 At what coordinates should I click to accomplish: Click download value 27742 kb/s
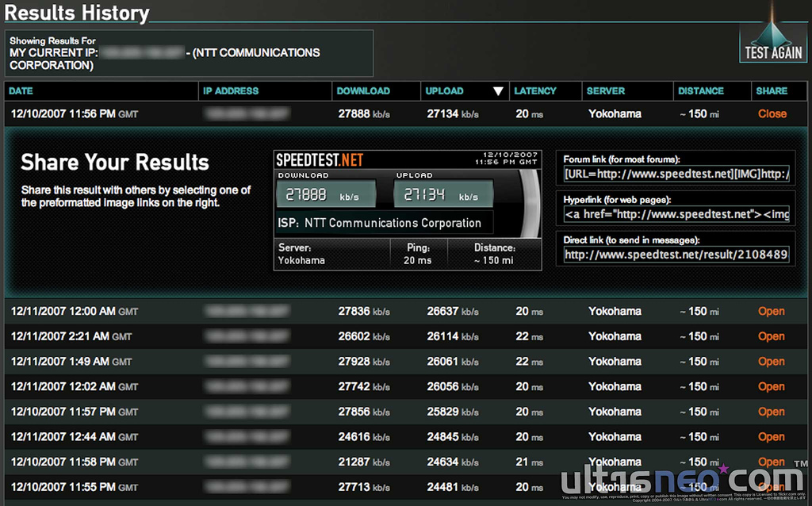point(364,387)
